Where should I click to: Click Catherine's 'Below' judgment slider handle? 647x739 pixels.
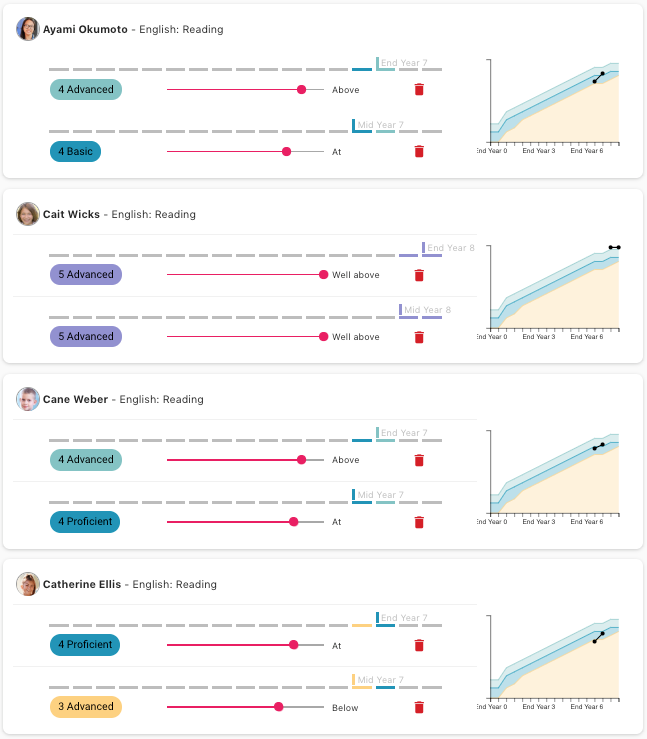[278, 707]
